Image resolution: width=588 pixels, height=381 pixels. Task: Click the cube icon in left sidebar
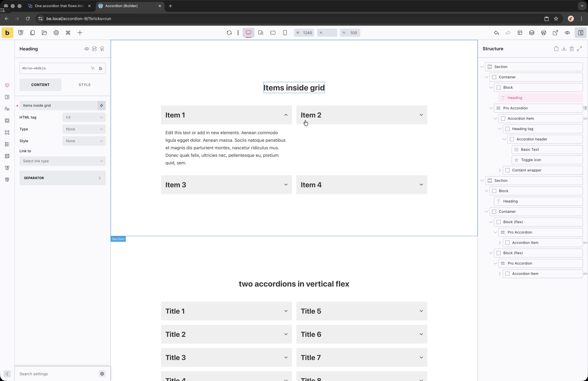tap(7, 85)
